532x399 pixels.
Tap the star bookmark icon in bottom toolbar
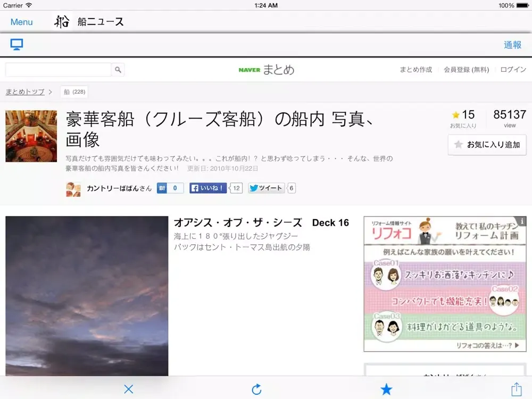[x=386, y=389]
